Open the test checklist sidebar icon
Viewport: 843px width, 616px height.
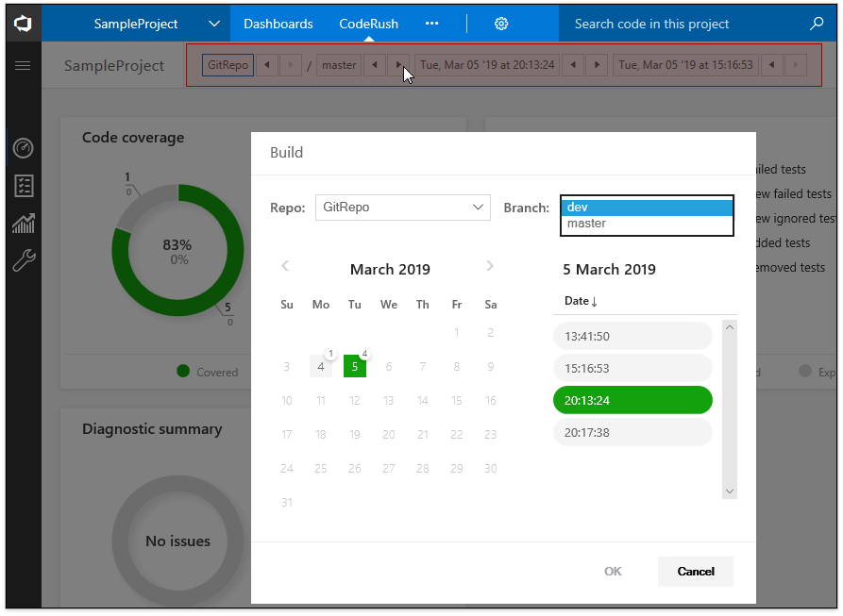(x=24, y=186)
